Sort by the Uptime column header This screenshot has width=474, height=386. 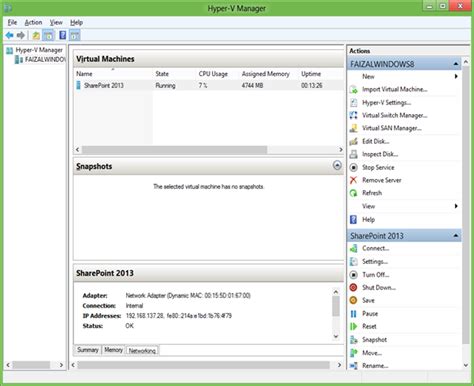coord(311,74)
